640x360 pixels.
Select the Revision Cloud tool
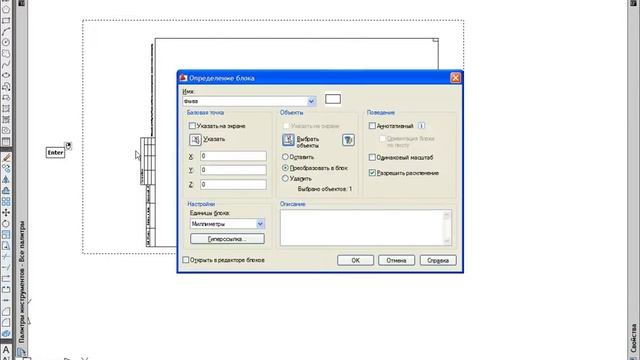pos(6,53)
